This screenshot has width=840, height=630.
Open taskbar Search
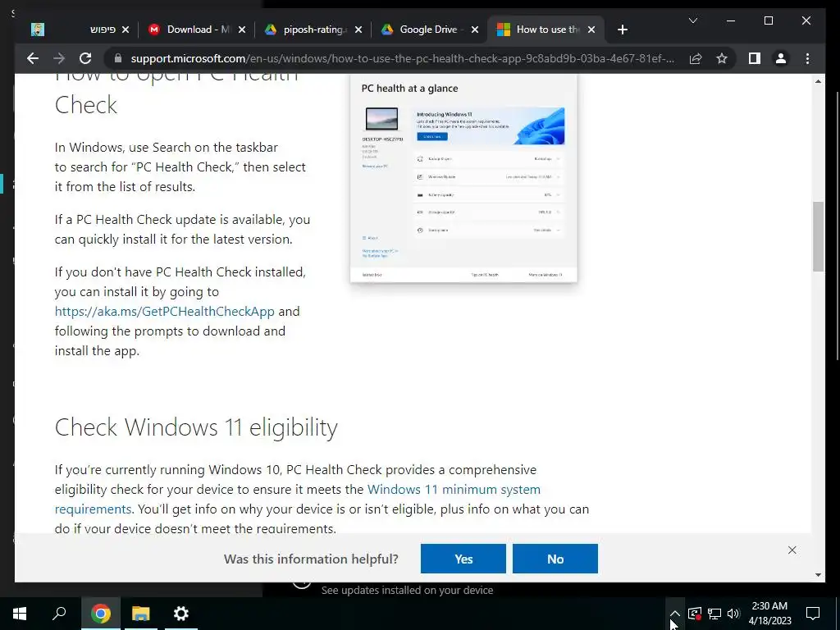59,614
